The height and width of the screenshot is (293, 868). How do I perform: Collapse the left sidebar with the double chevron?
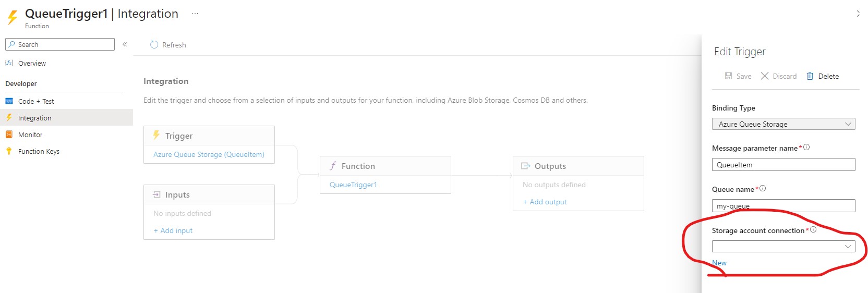[125, 44]
